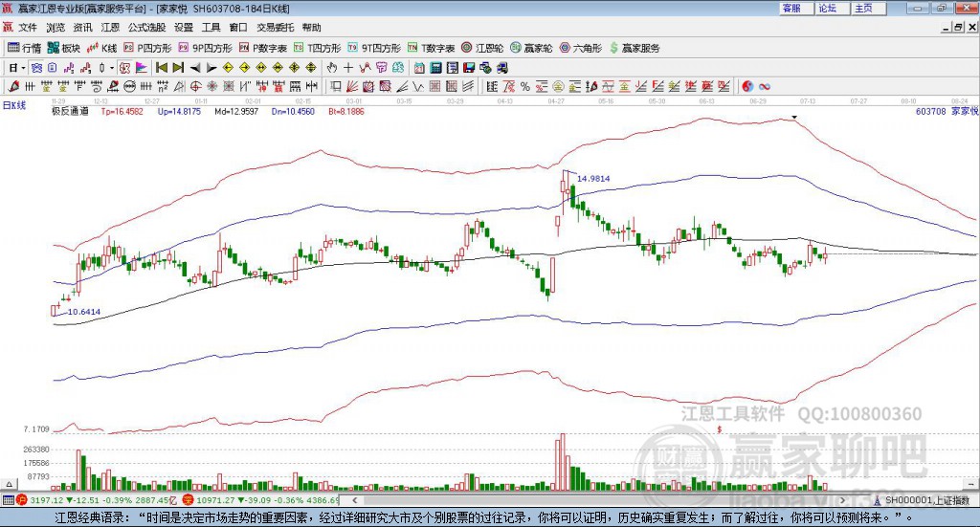Open the 9P四方形 tool
The height and width of the screenshot is (527, 980).
[205, 48]
